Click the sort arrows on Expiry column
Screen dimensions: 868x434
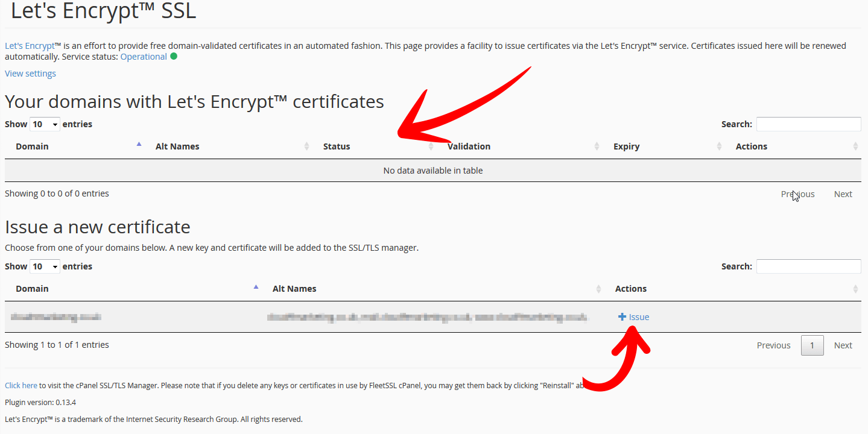click(719, 146)
